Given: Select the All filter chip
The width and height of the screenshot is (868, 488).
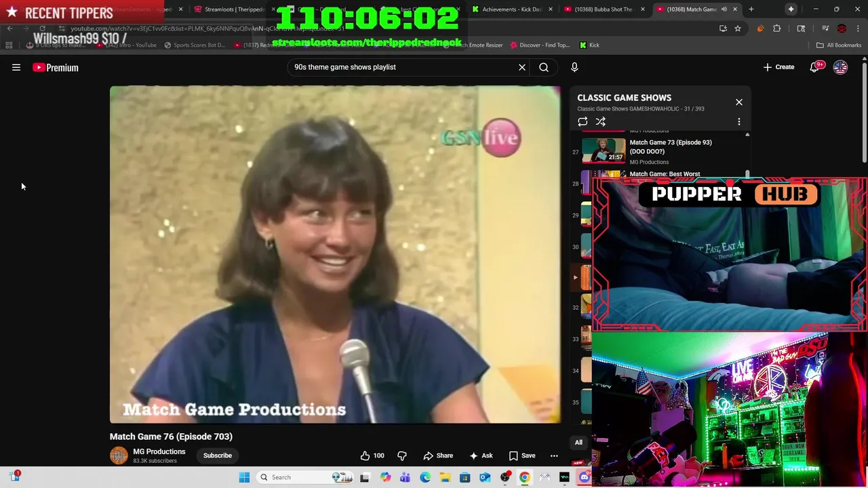Looking at the screenshot, I should (578, 443).
